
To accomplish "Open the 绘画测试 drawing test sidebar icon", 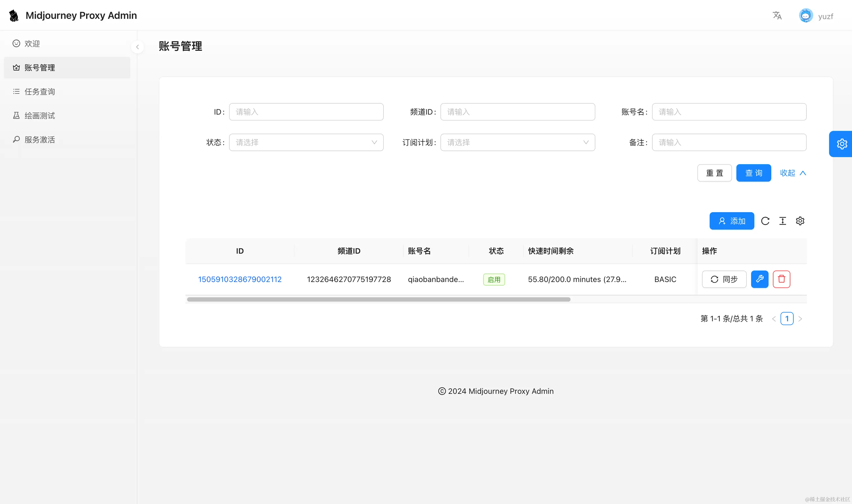I will (x=16, y=116).
